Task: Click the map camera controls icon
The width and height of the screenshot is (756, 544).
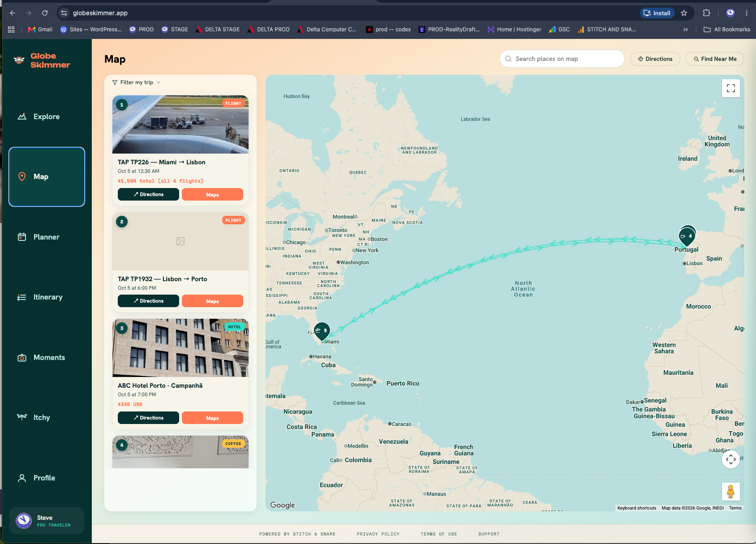Action: 731,459
